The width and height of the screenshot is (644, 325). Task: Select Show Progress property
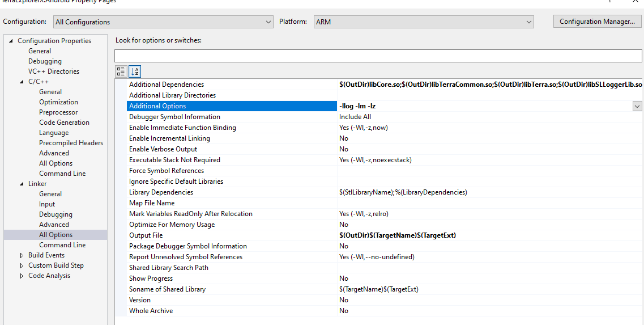click(x=150, y=278)
